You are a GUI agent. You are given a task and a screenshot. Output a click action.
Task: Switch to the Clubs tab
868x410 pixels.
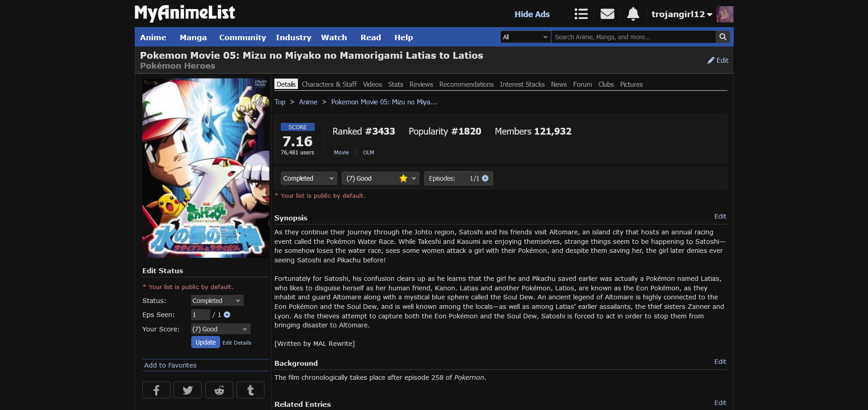tap(606, 84)
